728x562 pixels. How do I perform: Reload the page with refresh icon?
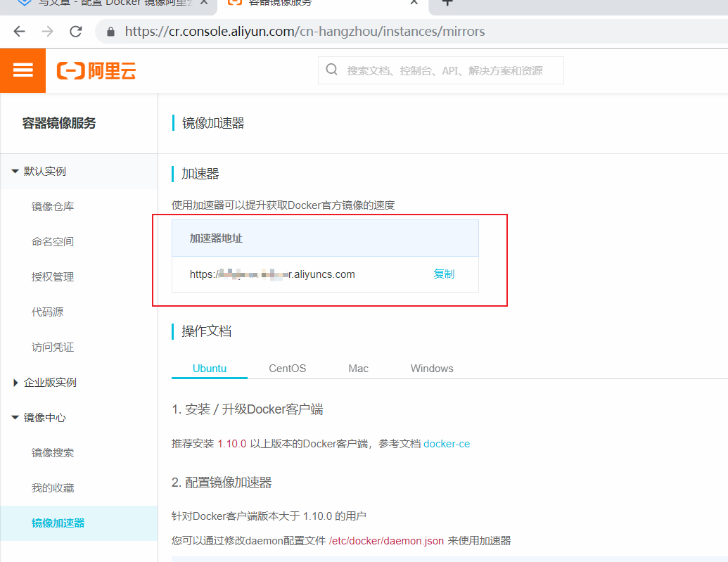(76, 32)
